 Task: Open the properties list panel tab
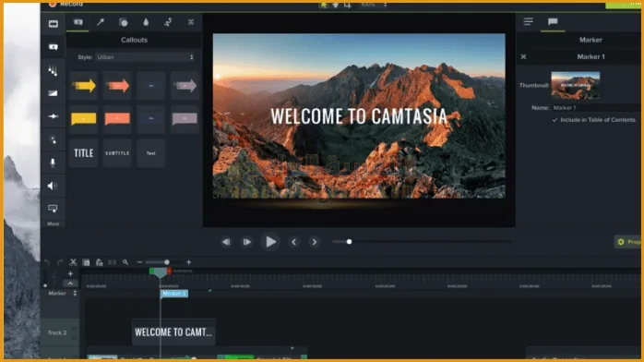pos(528,21)
